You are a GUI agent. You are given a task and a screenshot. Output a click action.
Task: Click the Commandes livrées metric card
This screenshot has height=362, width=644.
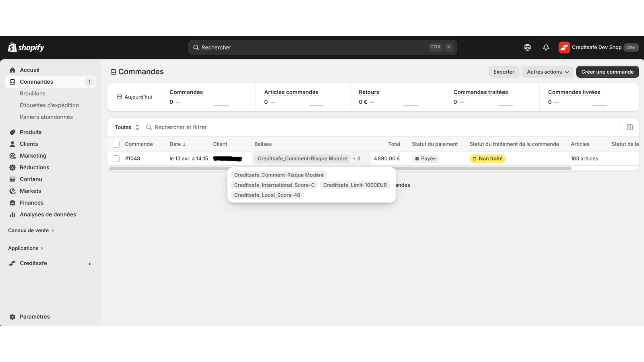click(x=589, y=97)
